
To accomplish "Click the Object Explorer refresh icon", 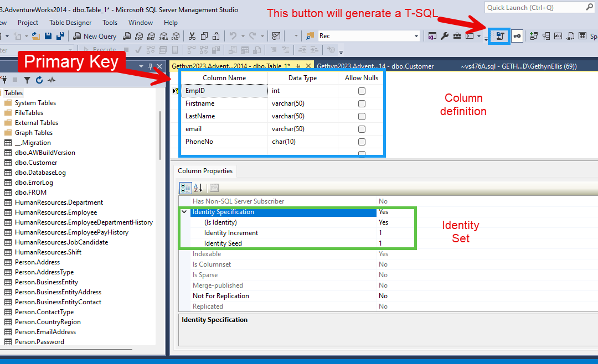I will tap(39, 80).
